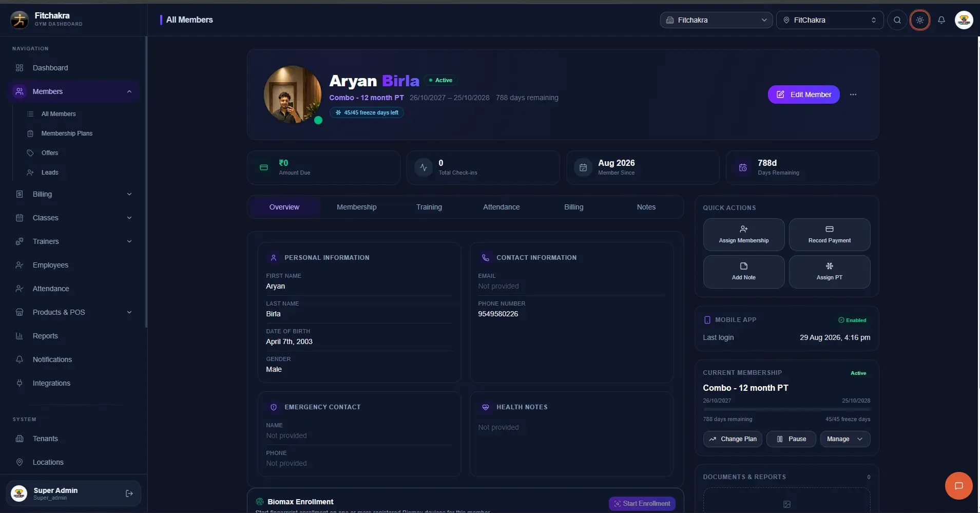The image size is (980, 513).
Task: Open the FitChakra location selector
Action: tap(830, 20)
